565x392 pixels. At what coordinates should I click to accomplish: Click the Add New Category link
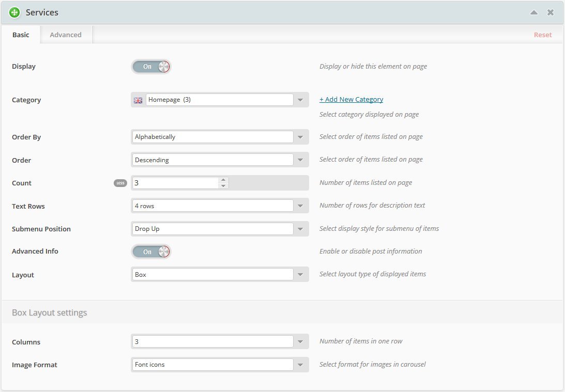coord(351,99)
